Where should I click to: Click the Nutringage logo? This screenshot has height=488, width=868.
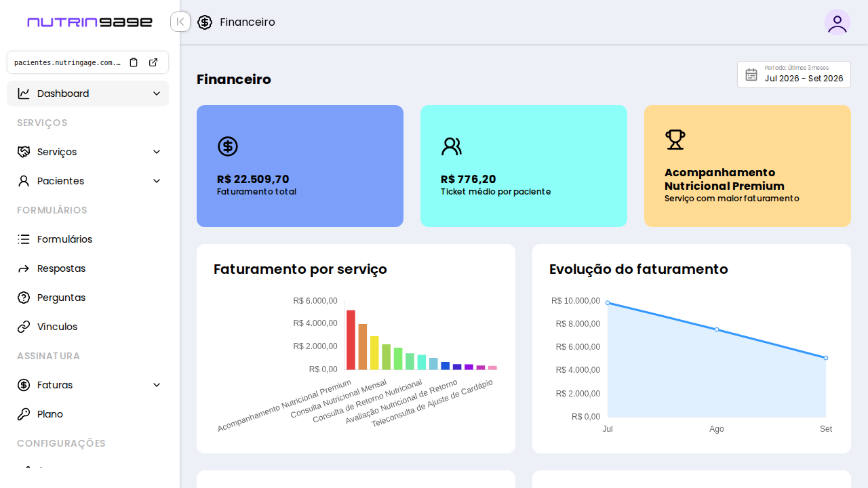pyautogui.click(x=90, y=22)
